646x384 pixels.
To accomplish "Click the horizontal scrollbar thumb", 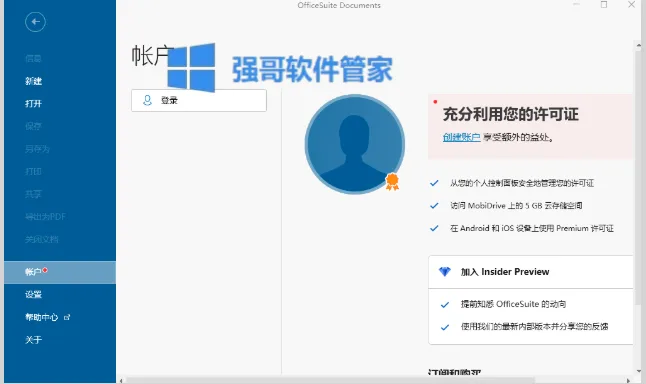I will [330, 380].
